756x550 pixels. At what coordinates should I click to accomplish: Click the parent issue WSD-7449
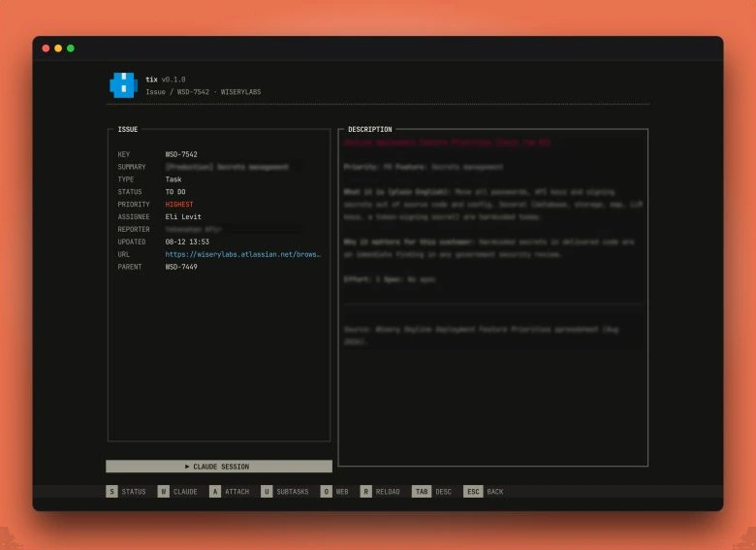point(181,267)
